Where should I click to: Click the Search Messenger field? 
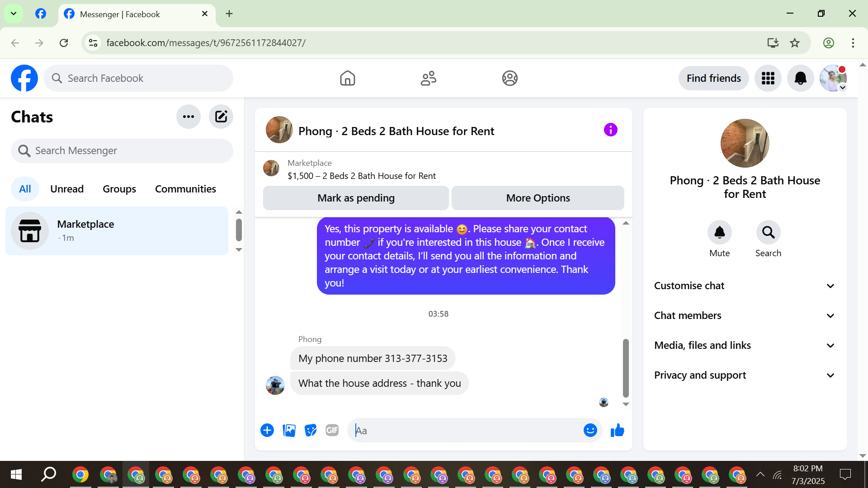pos(122,150)
